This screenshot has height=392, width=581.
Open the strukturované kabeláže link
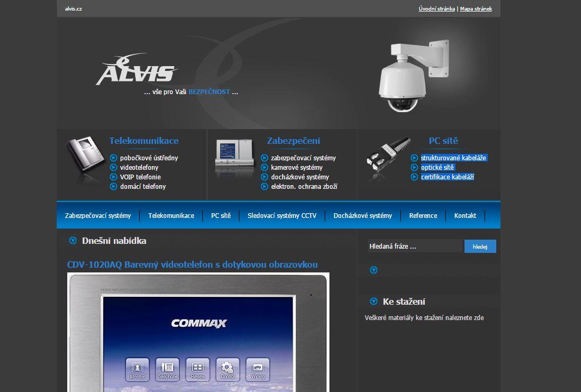[x=453, y=158]
